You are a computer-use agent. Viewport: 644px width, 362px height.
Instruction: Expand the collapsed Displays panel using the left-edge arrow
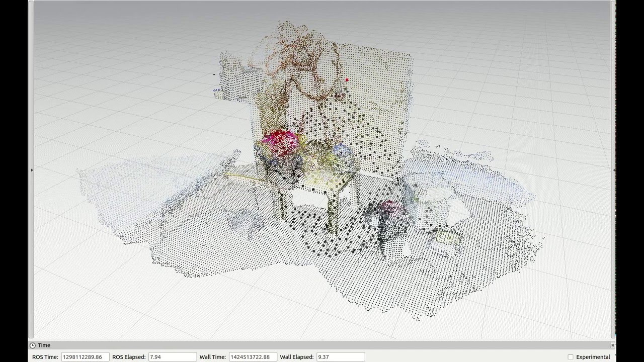click(32, 170)
